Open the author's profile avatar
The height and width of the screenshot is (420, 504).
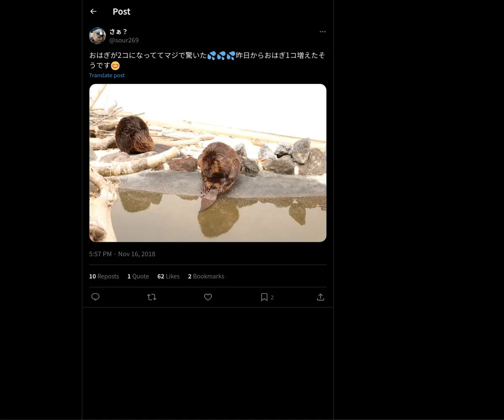point(97,36)
